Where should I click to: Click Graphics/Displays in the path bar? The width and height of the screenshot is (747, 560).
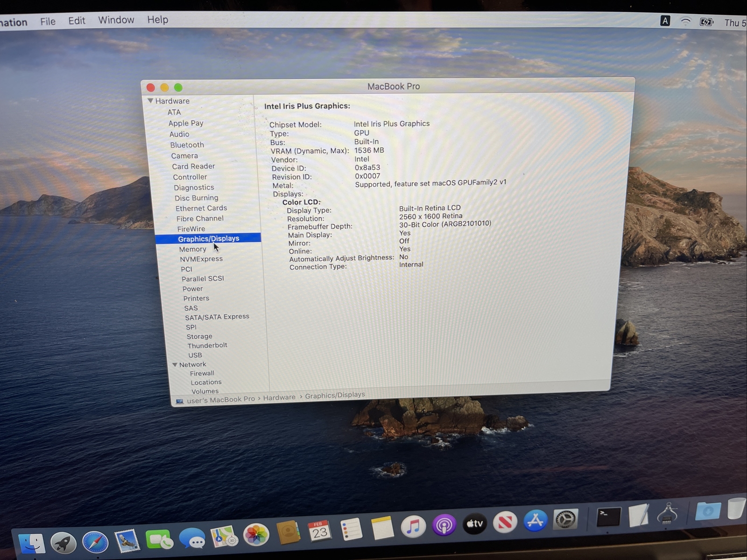pos(335,395)
